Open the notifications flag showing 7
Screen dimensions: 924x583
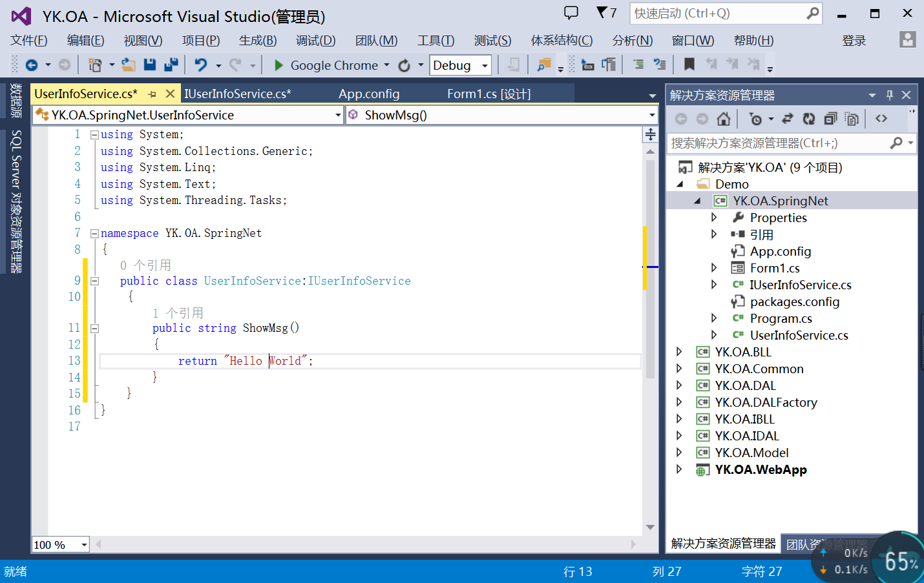click(x=606, y=13)
